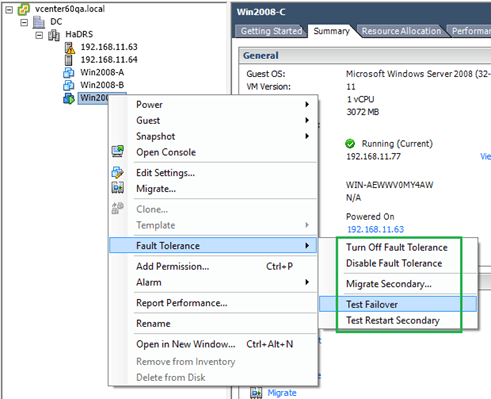Collapse the DC datacenter node
491x399 pixels.
click(x=24, y=23)
